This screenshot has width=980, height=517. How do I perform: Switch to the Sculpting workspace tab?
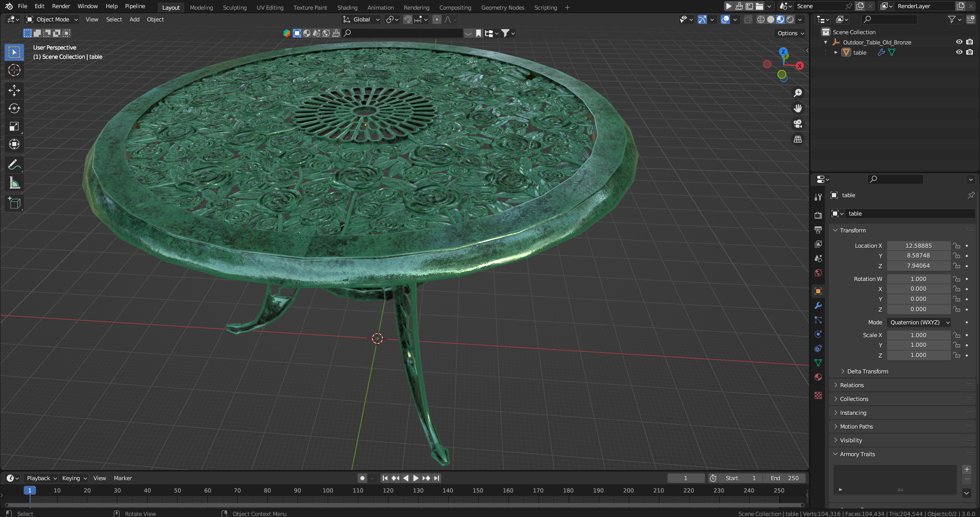coord(235,8)
